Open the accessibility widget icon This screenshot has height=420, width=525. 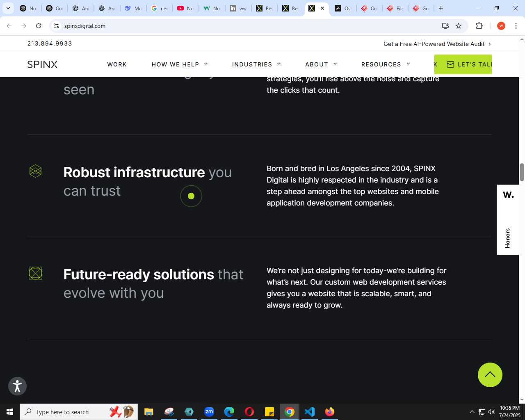click(x=17, y=386)
